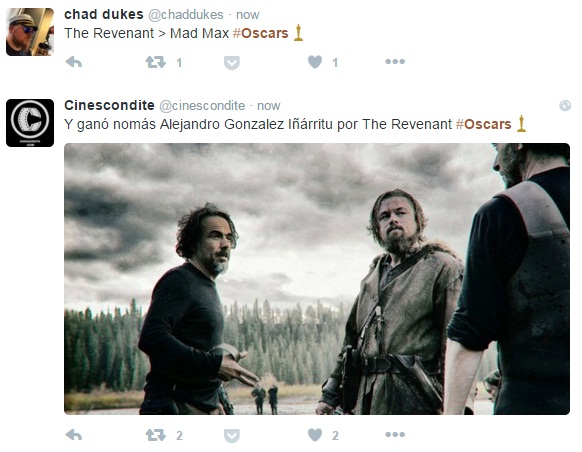Image resolution: width=582 pixels, height=452 pixels.
Task: Open chad dukes' profile avatar
Action: pyautogui.click(x=30, y=32)
